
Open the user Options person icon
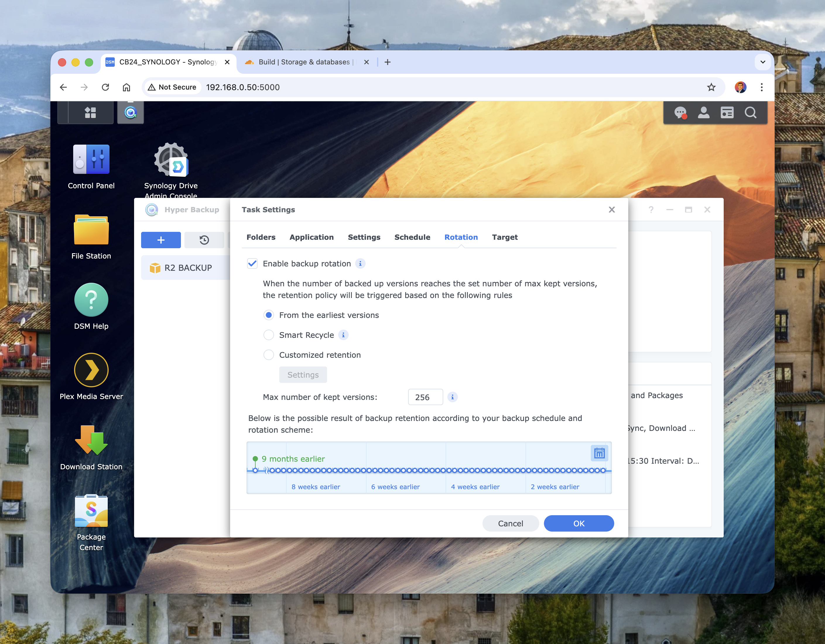click(x=704, y=113)
